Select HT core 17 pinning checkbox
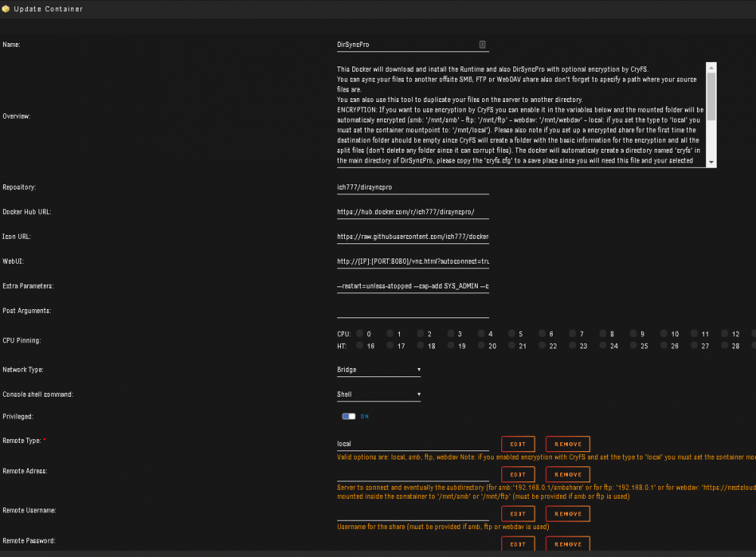 [x=390, y=345]
